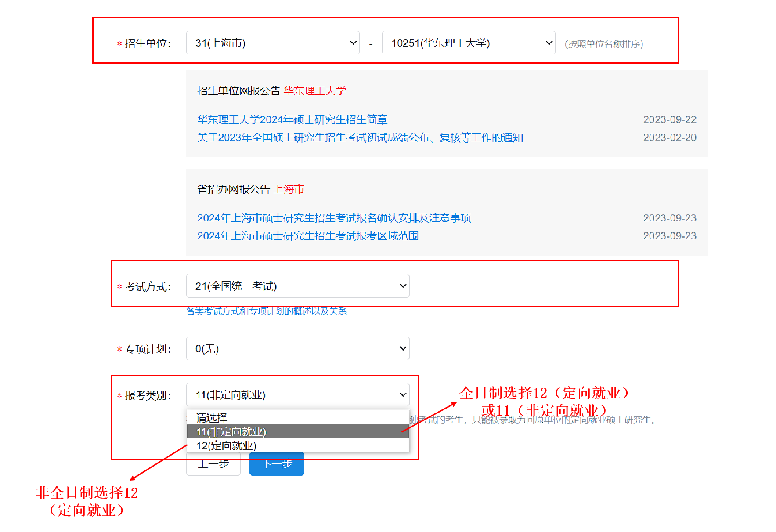
Task: Open 2024年上海市报考区域范围 link
Action: click(x=307, y=236)
